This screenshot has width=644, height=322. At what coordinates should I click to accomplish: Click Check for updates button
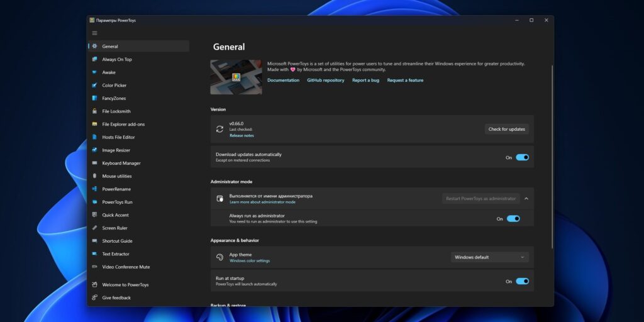[506, 129]
